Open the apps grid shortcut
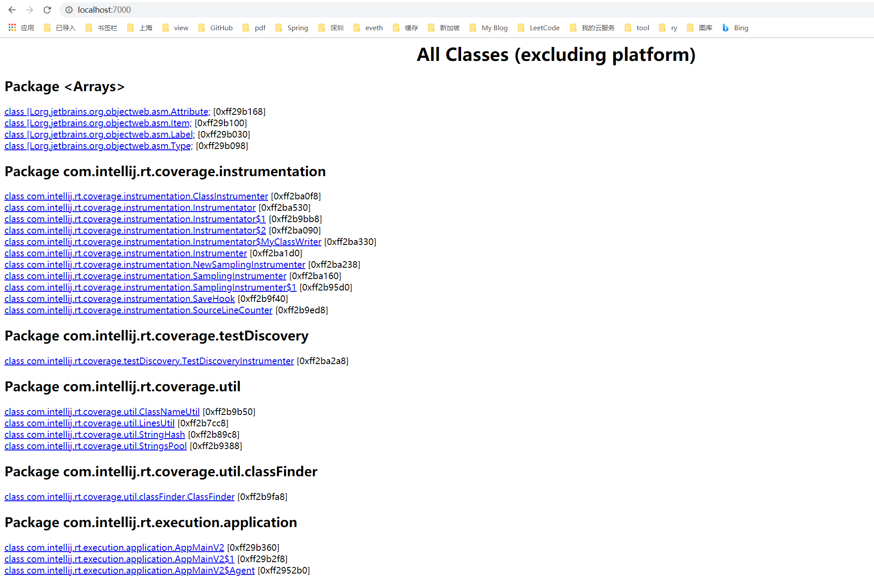 [21, 28]
